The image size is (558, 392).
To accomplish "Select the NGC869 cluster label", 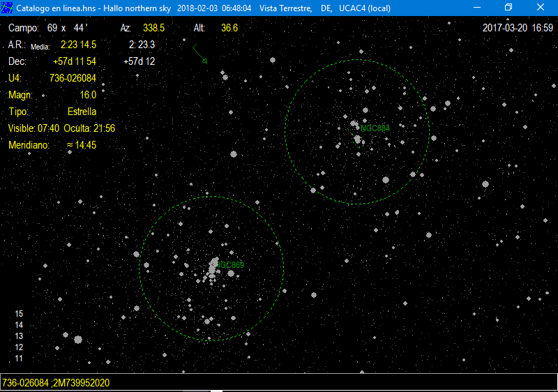I will click(231, 265).
